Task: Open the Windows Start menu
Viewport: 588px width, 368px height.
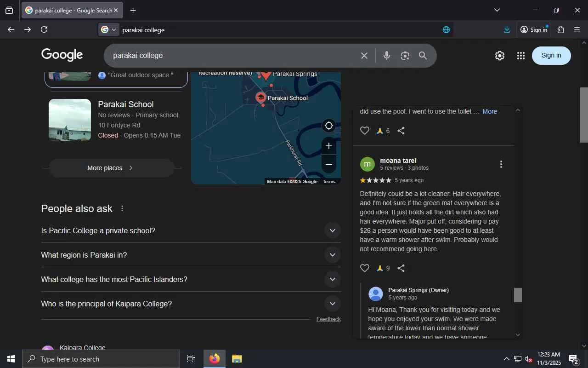Action: [x=11, y=359]
